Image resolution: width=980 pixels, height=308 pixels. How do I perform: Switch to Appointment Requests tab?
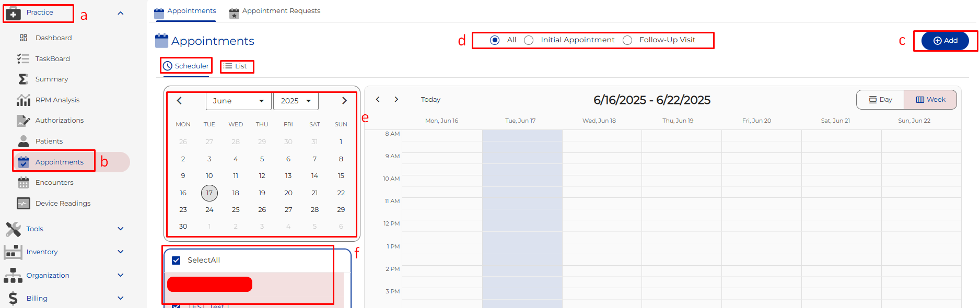click(x=275, y=11)
